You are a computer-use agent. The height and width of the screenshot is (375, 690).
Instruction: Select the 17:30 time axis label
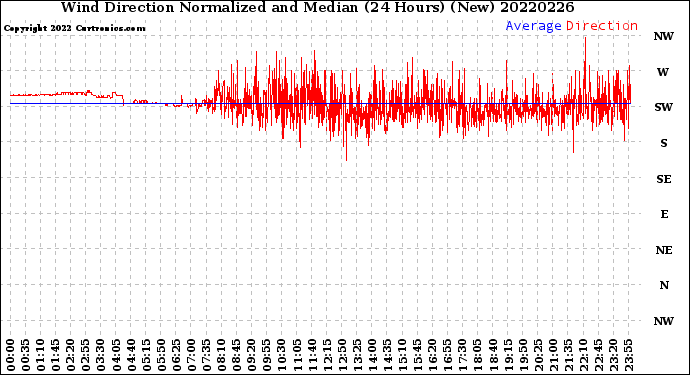462,355
